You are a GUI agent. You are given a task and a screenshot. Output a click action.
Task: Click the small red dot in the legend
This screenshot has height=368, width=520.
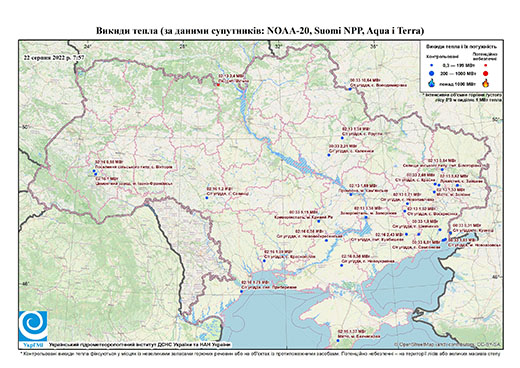[486, 65]
